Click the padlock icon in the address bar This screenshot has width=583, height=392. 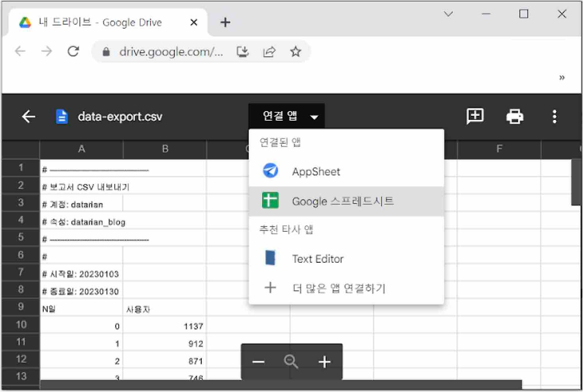click(x=106, y=52)
